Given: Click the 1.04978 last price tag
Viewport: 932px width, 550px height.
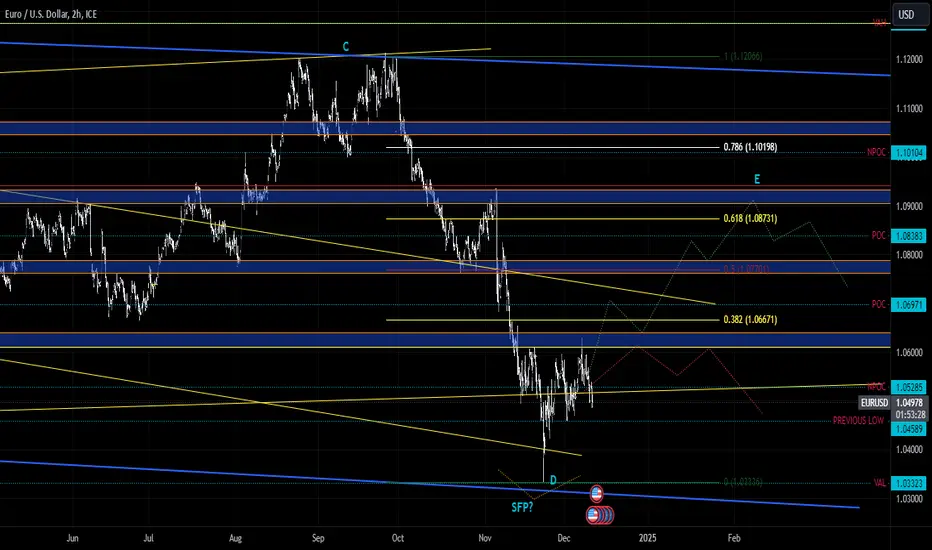Looking at the screenshot, I should [x=909, y=403].
